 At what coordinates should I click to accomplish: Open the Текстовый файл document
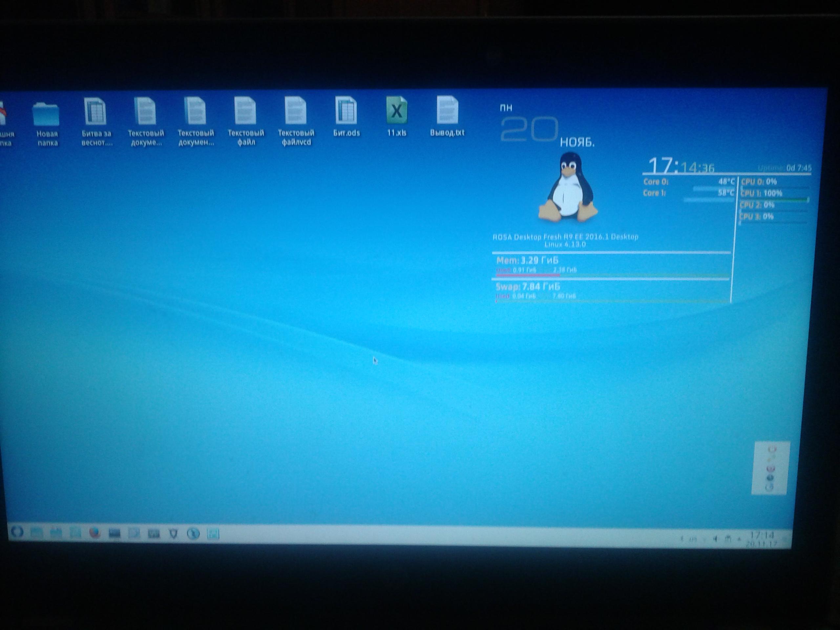point(245,111)
